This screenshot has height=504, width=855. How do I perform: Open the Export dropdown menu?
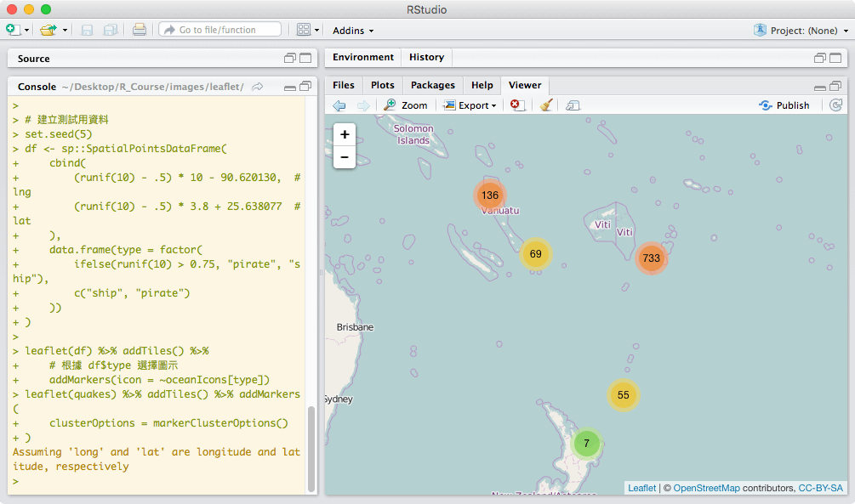[x=470, y=105]
